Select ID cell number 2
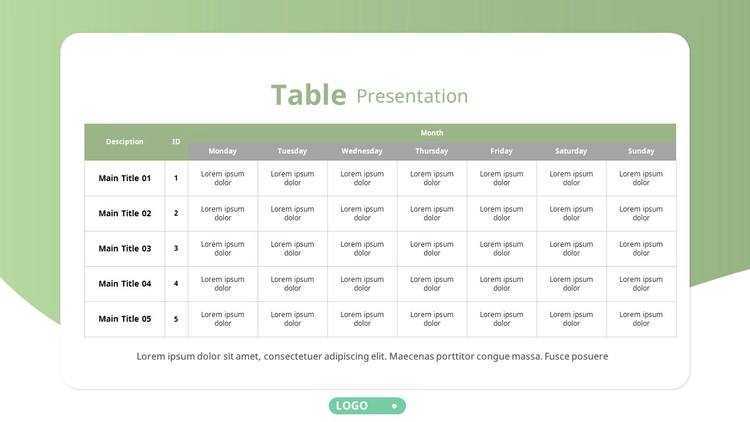The image size is (750, 422). click(x=176, y=213)
